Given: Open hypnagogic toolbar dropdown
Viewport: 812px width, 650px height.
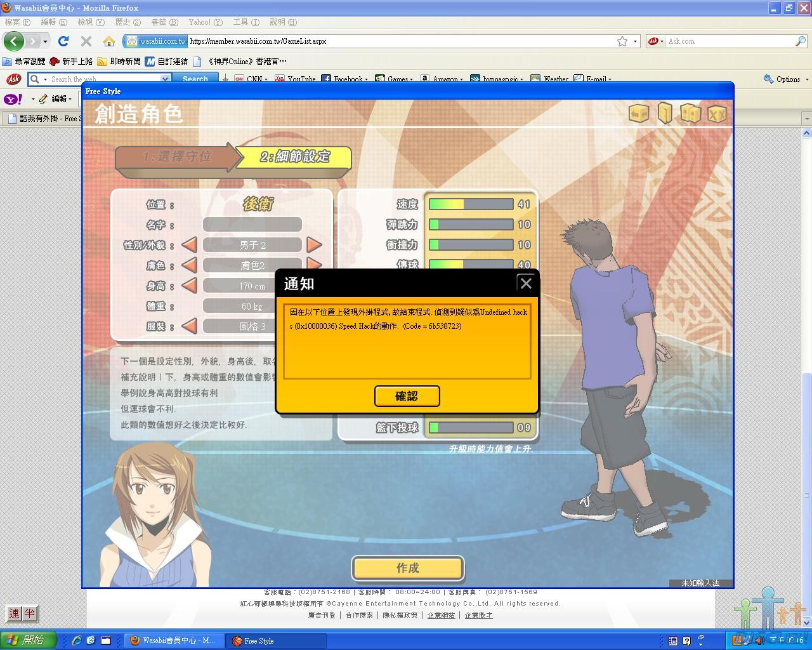Looking at the screenshot, I should (521, 79).
